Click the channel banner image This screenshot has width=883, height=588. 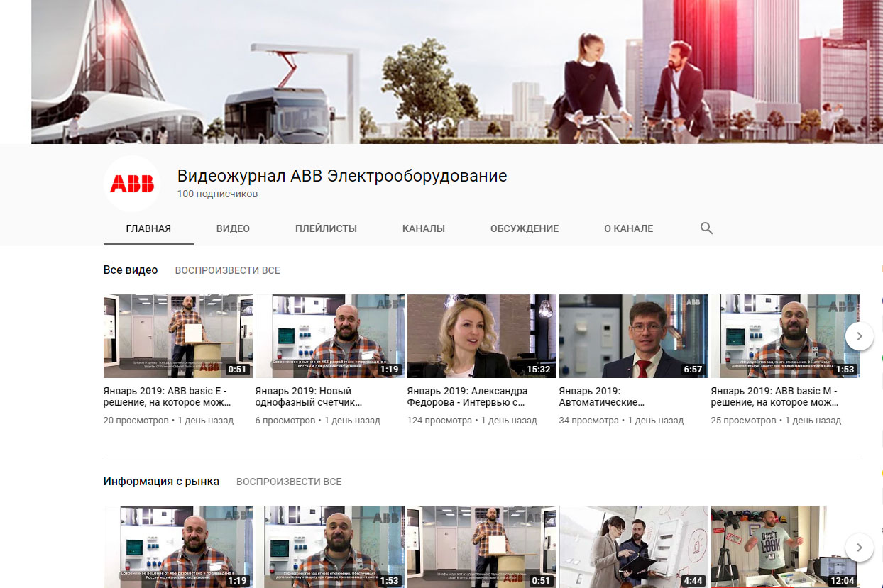(457, 72)
